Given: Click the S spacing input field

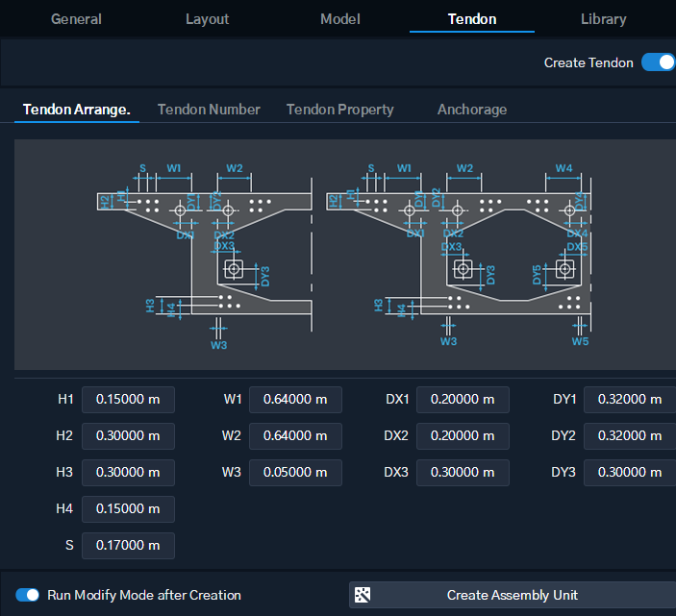Looking at the screenshot, I should (128, 545).
